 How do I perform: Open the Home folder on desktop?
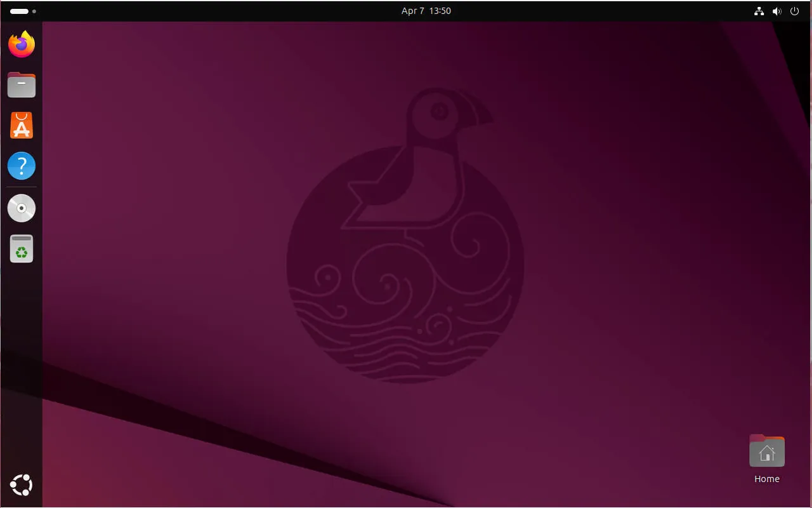[x=767, y=451]
